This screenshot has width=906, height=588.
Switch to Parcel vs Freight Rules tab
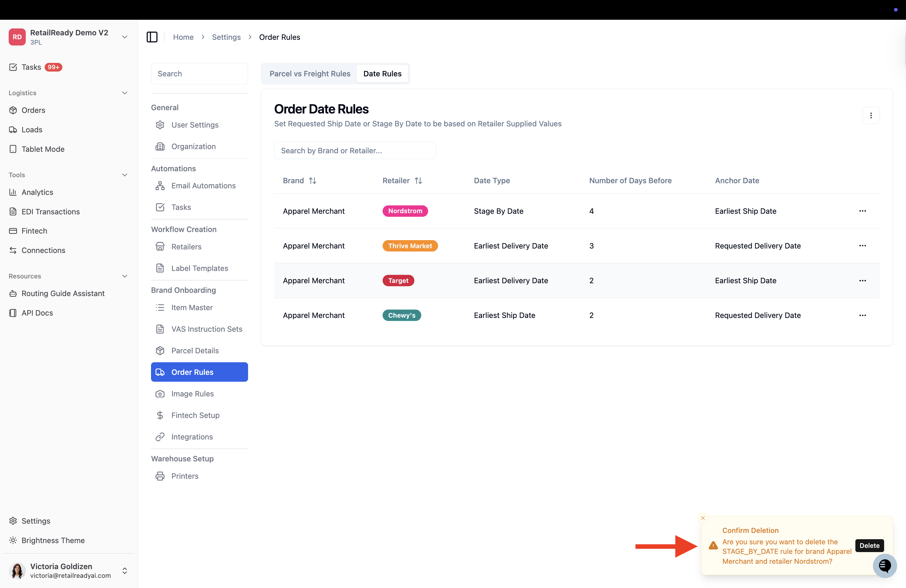(x=310, y=74)
